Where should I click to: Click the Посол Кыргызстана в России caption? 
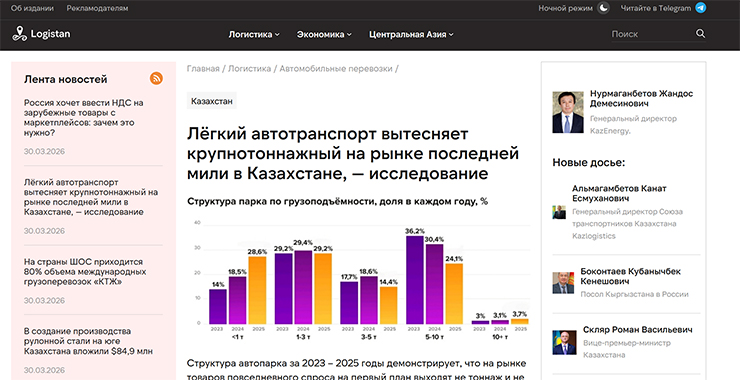point(634,294)
